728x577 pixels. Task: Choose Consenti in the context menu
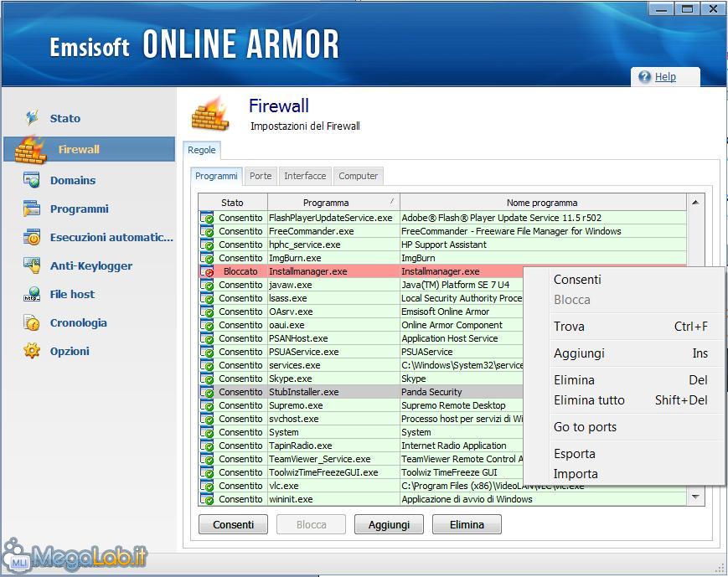[577, 280]
